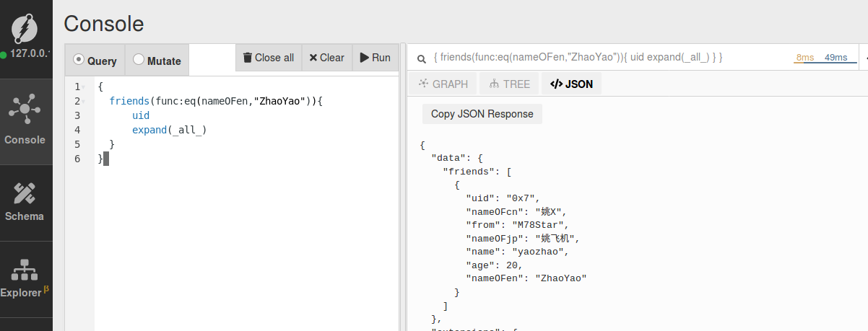Open the Schema sidebar section
This screenshot has width=868, height=331.
click(x=25, y=203)
